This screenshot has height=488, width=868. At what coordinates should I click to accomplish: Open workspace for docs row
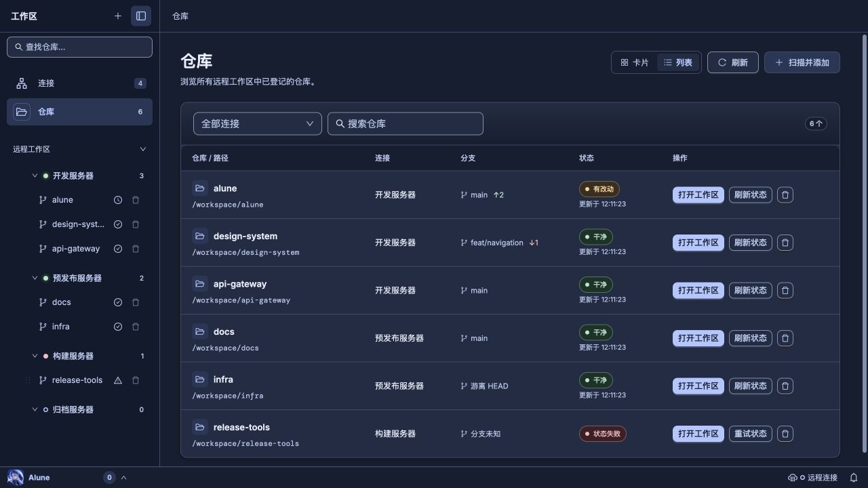click(x=698, y=338)
